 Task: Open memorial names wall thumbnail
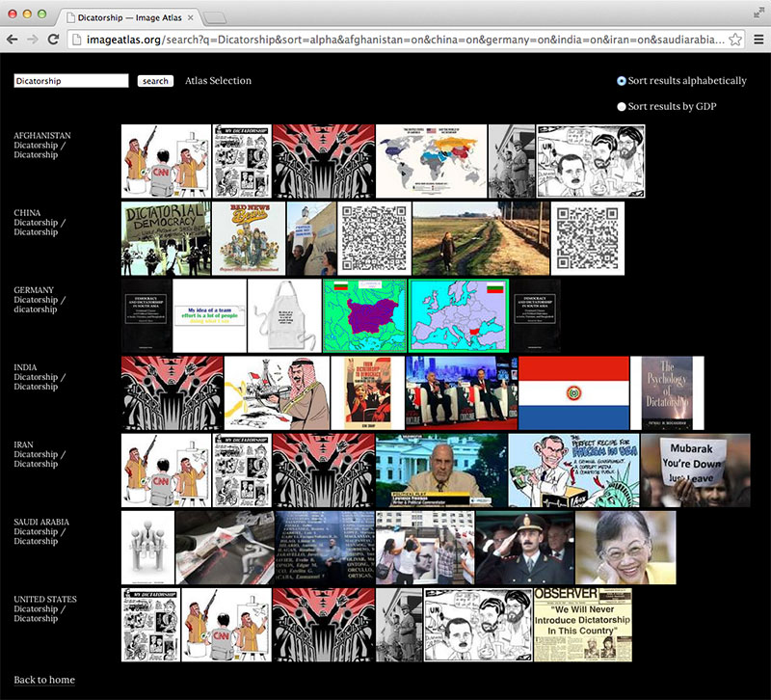pos(325,548)
